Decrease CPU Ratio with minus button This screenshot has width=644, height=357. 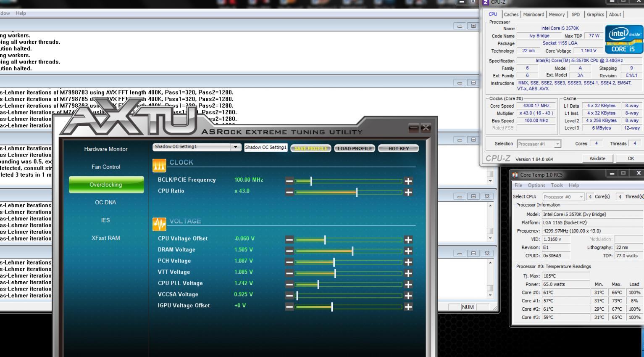tap(289, 193)
